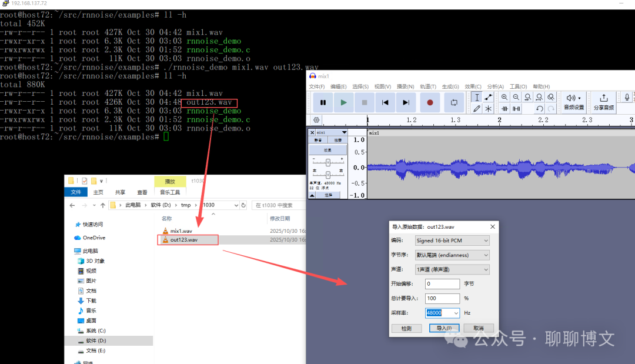Toggle the mix1 track solo button

coord(337,140)
